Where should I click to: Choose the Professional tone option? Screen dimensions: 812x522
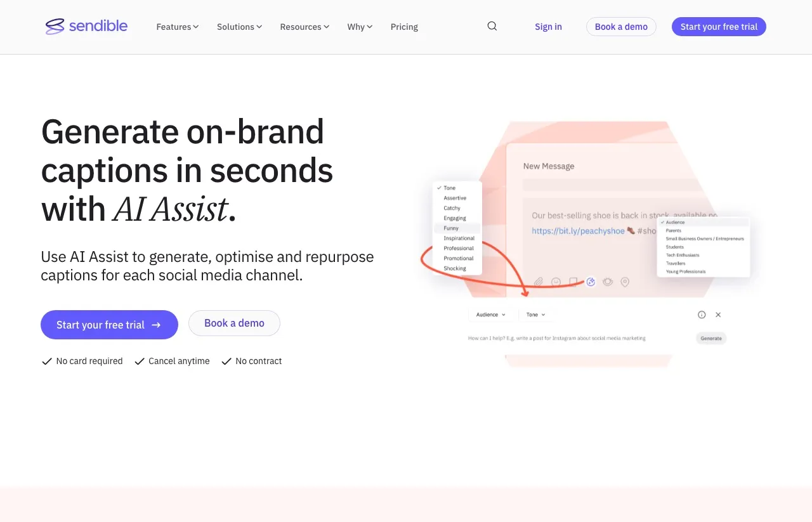[459, 248]
